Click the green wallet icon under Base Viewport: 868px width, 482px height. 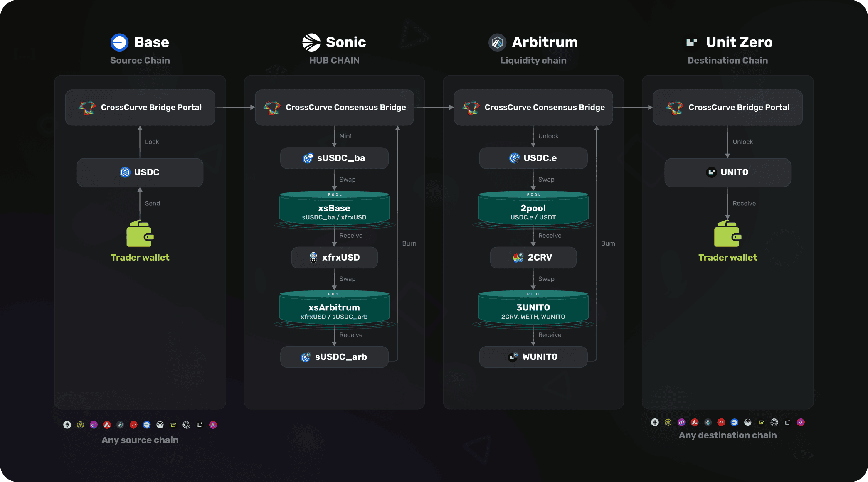pos(140,234)
